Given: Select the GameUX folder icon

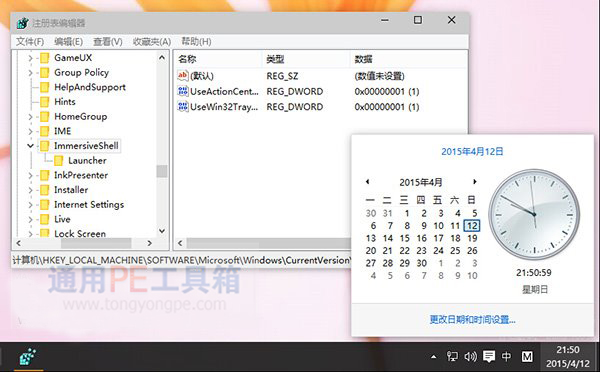Looking at the screenshot, I should [x=45, y=58].
